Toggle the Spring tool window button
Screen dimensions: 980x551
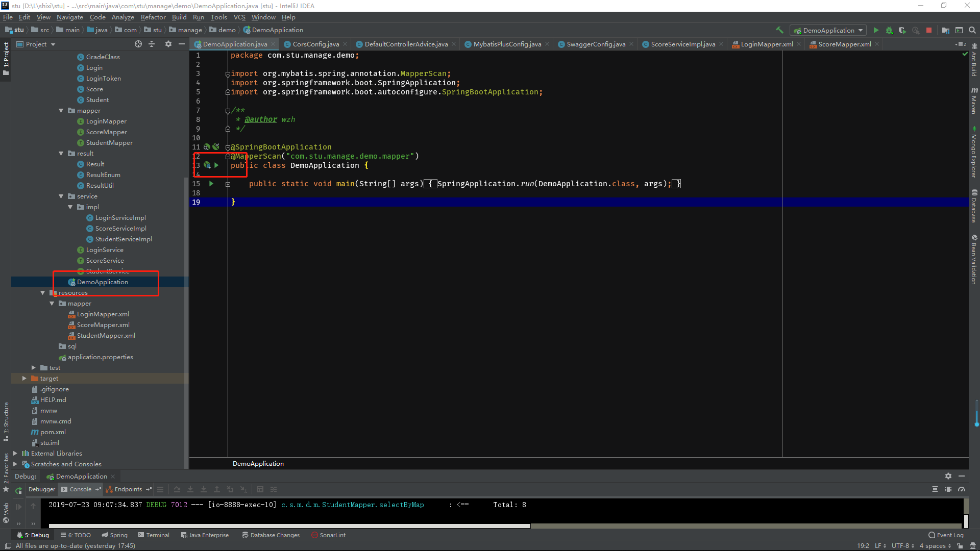(x=114, y=535)
